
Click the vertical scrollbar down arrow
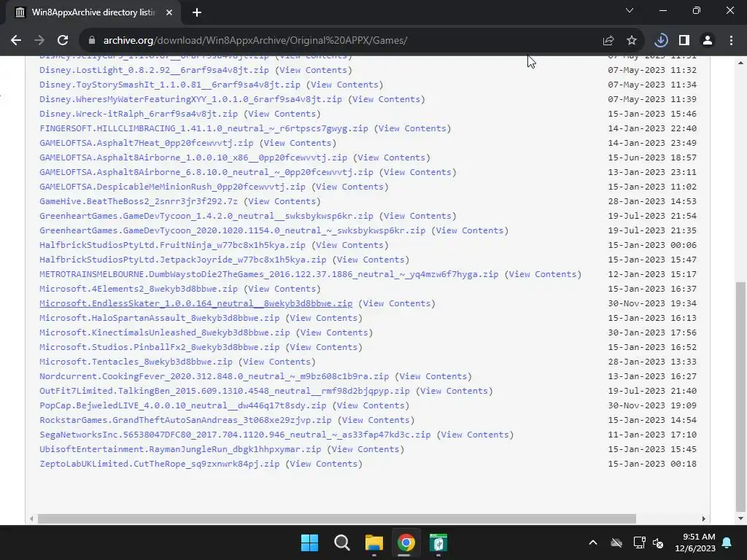[740, 518]
